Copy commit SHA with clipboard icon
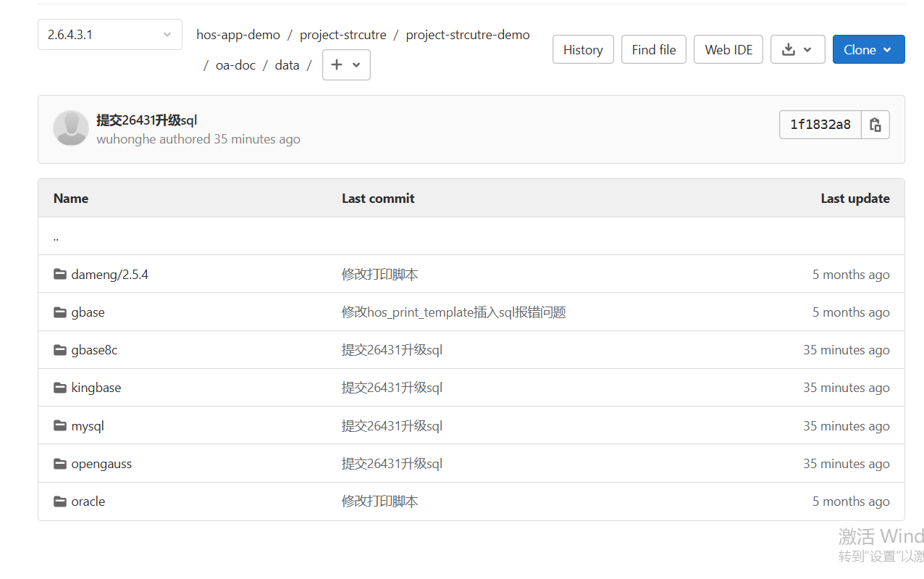The width and height of the screenshot is (924, 579). [x=875, y=125]
